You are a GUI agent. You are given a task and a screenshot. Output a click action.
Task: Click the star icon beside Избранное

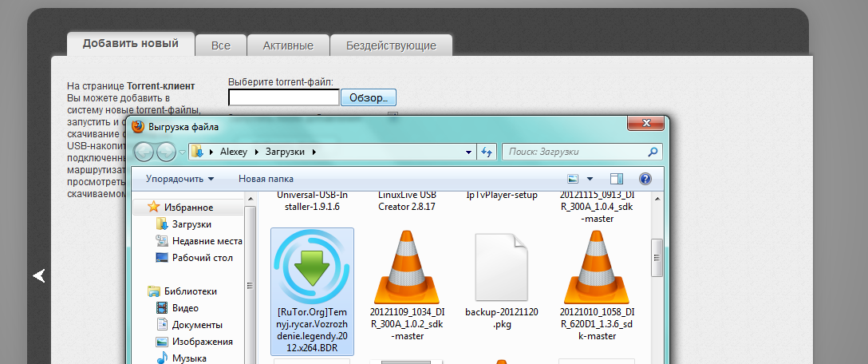[x=153, y=208]
